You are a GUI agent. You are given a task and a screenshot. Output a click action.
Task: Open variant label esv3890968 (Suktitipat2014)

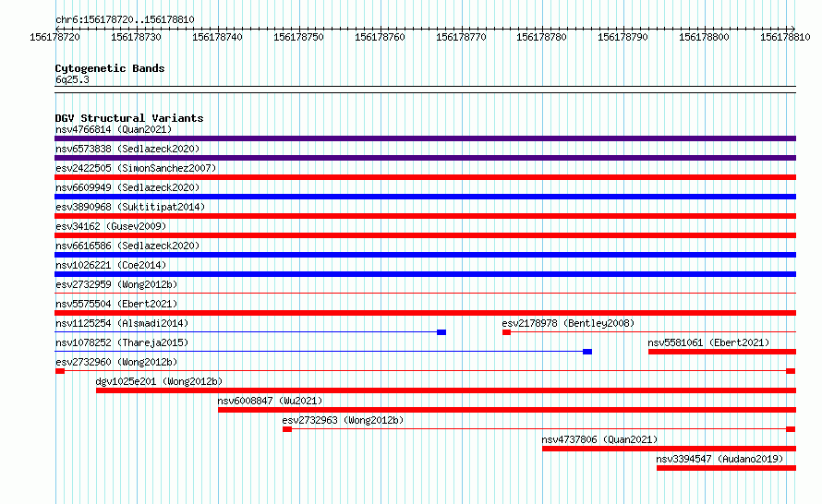[x=130, y=207]
